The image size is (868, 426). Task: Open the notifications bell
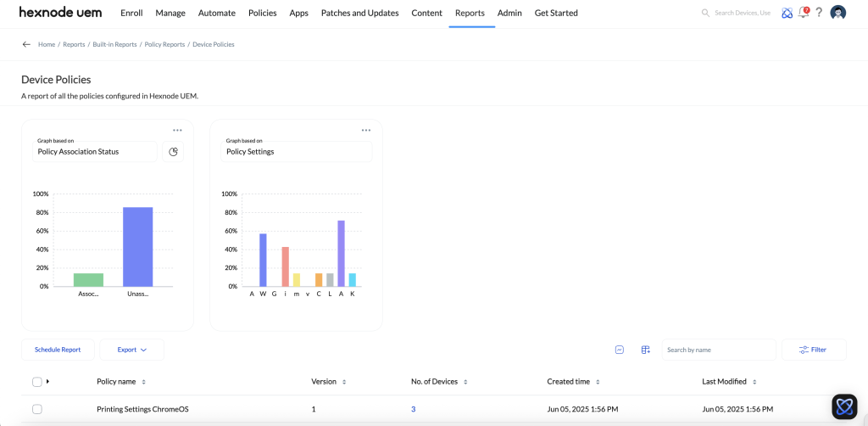tap(804, 13)
